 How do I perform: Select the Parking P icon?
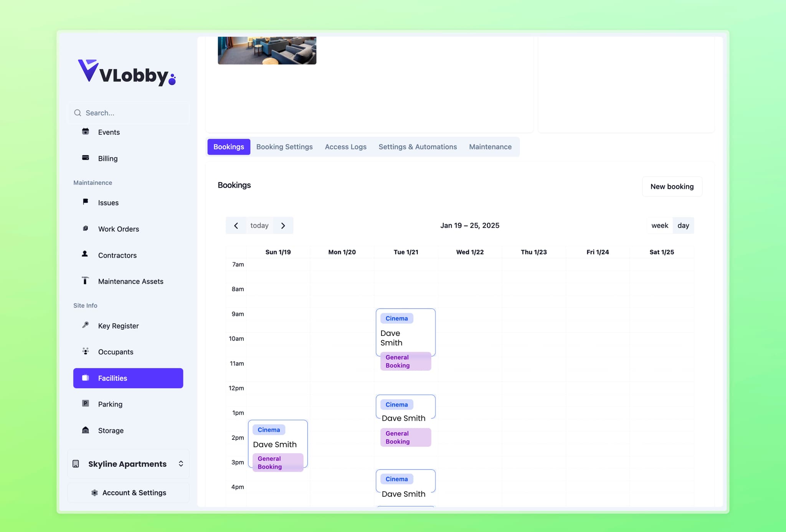(85, 403)
